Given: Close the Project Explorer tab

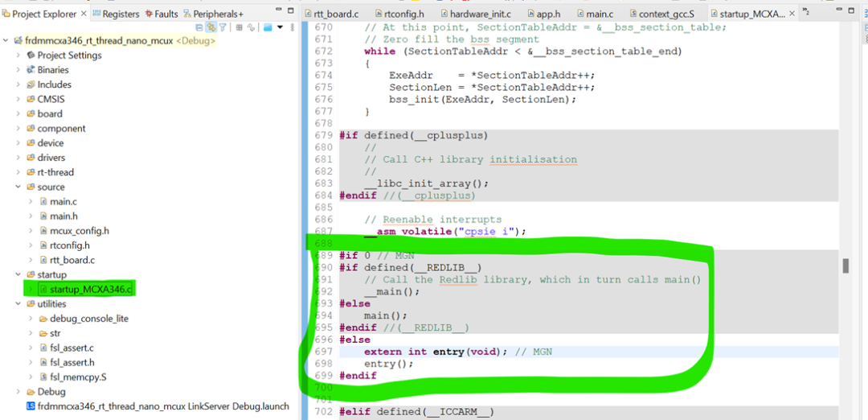Looking at the screenshot, I should pos(84,14).
